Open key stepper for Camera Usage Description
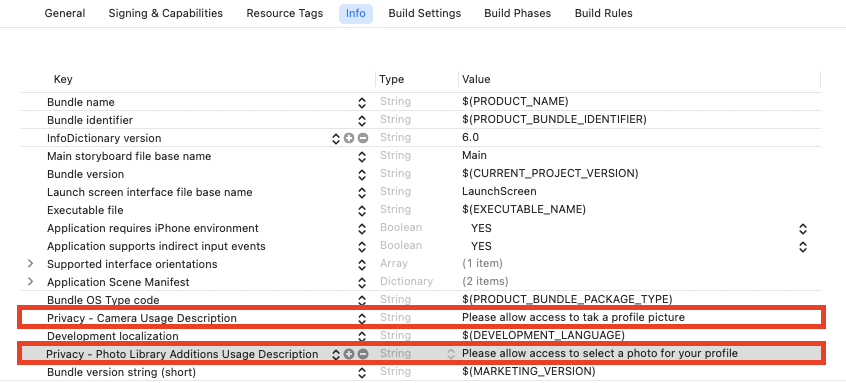 point(362,318)
